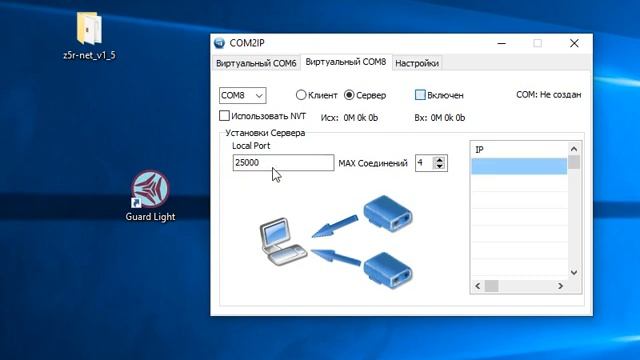
Task: Open the Настройки tab
Action: pos(417,63)
